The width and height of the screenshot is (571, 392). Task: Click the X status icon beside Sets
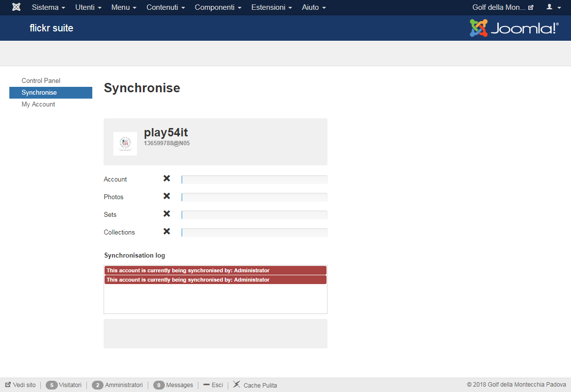point(167,213)
